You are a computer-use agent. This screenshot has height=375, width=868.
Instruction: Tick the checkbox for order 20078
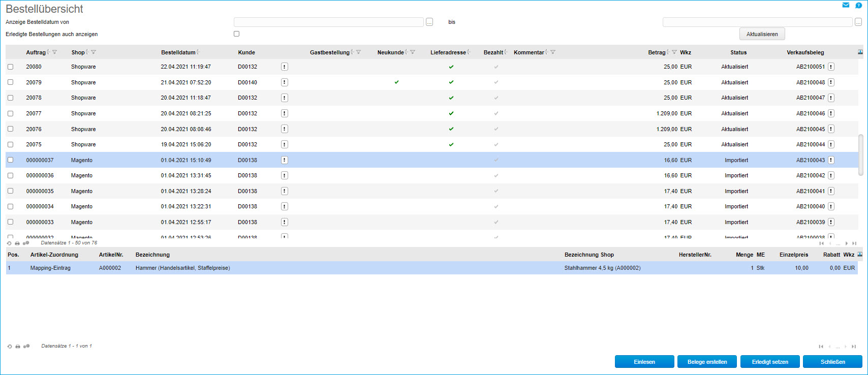(x=10, y=98)
